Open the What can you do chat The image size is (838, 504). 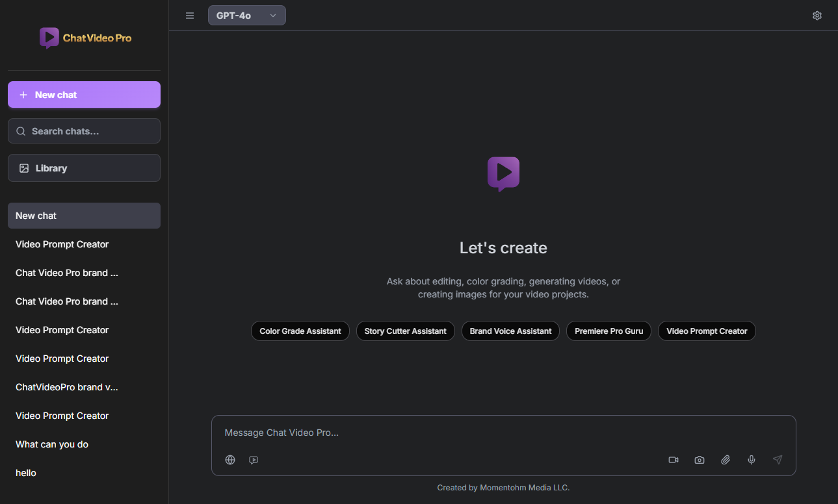tap(84, 444)
